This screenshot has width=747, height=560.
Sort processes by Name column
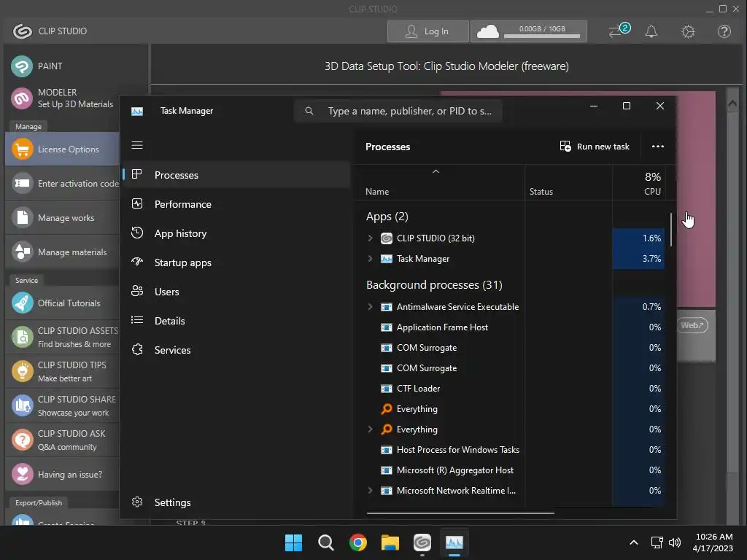coord(377,192)
